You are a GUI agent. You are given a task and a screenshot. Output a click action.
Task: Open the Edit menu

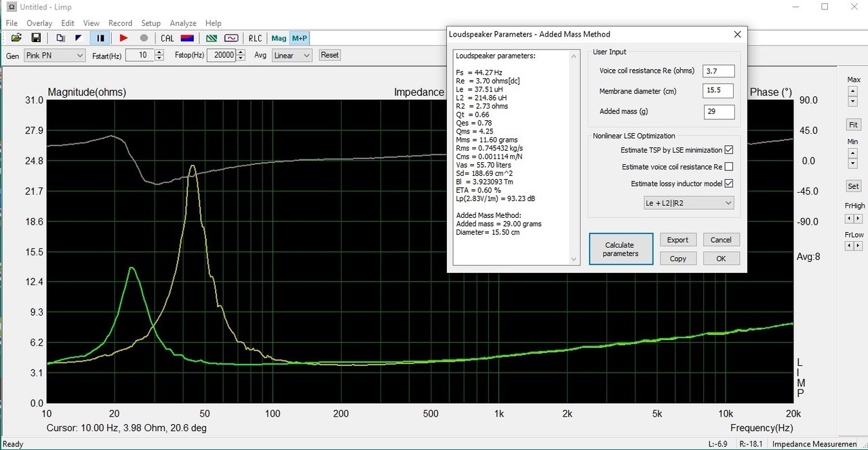click(x=68, y=23)
